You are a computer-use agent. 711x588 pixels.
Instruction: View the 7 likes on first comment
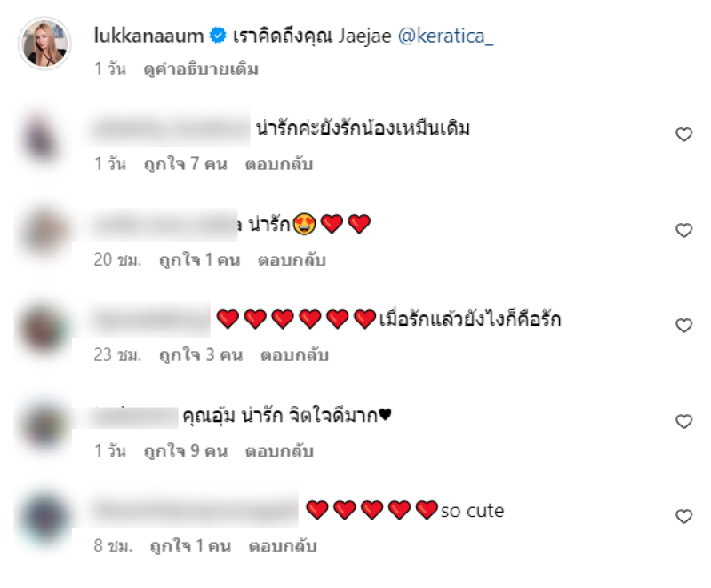(x=186, y=163)
